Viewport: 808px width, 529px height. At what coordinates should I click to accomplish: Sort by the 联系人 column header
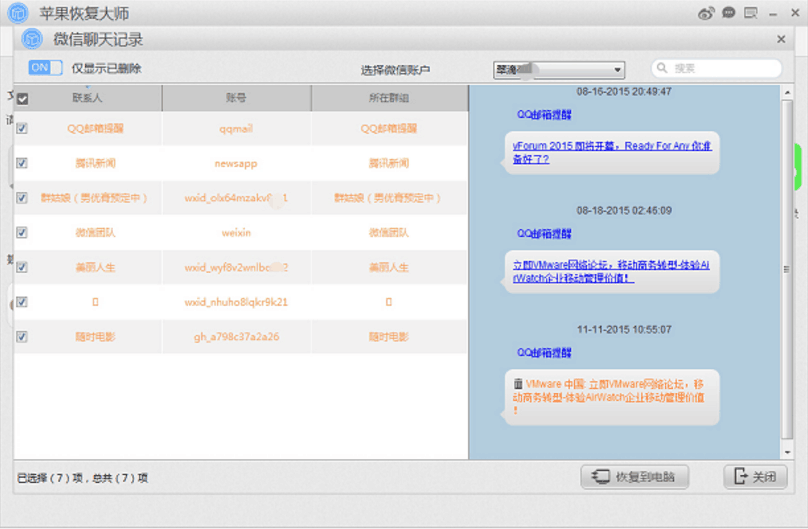[x=88, y=98]
